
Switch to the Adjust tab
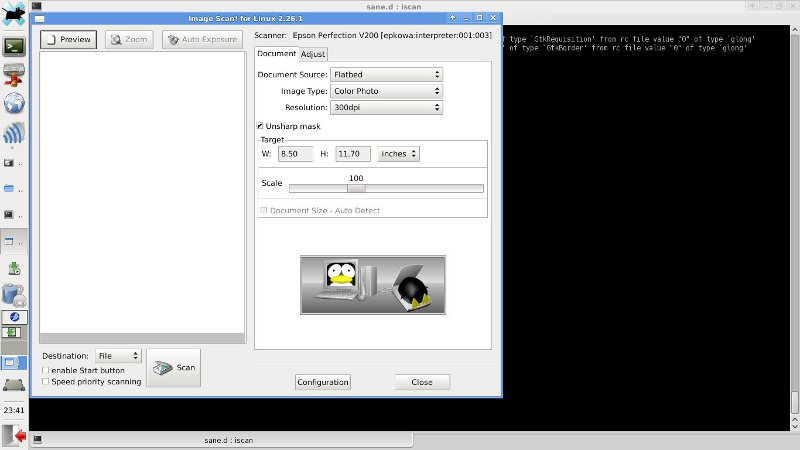tap(313, 54)
